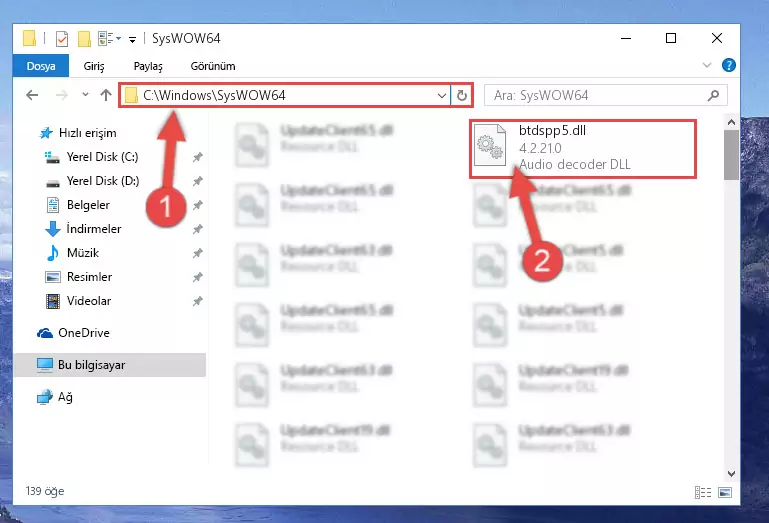
Task: Expand the ribbon with the chevron
Action: coord(707,65)
